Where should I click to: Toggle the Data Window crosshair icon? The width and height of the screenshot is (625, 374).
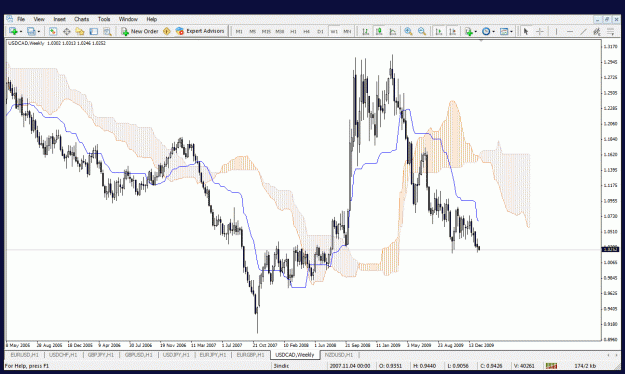tap(67, 31)
